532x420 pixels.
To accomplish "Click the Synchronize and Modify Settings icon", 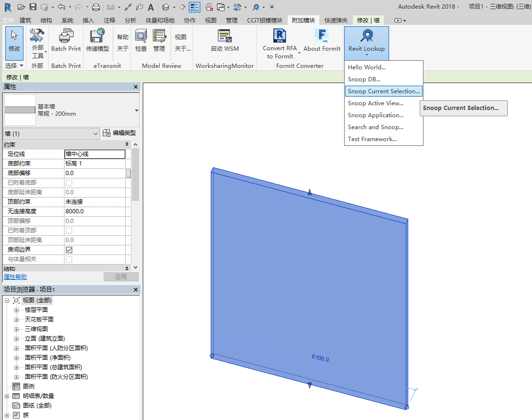I will (238, 7).
